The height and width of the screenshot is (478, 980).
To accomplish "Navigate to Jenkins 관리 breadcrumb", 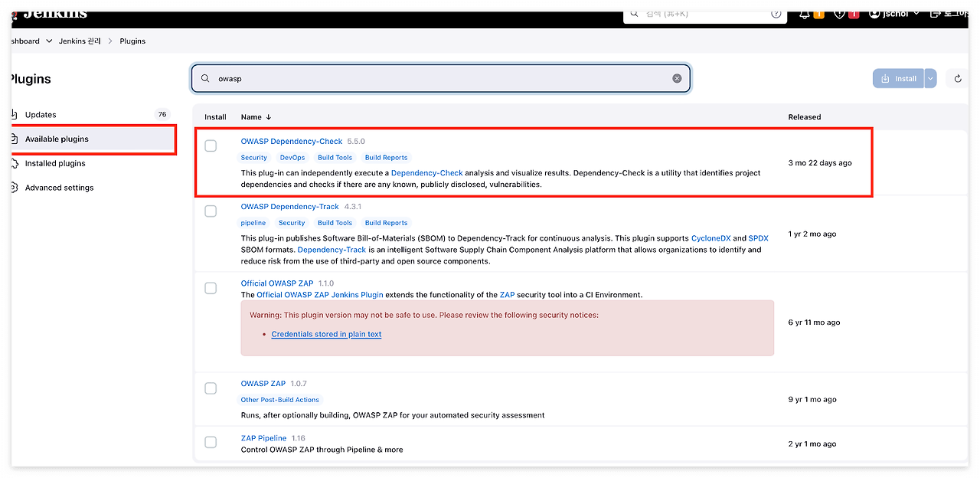I will pyautogui.click(x=80, y=41).
